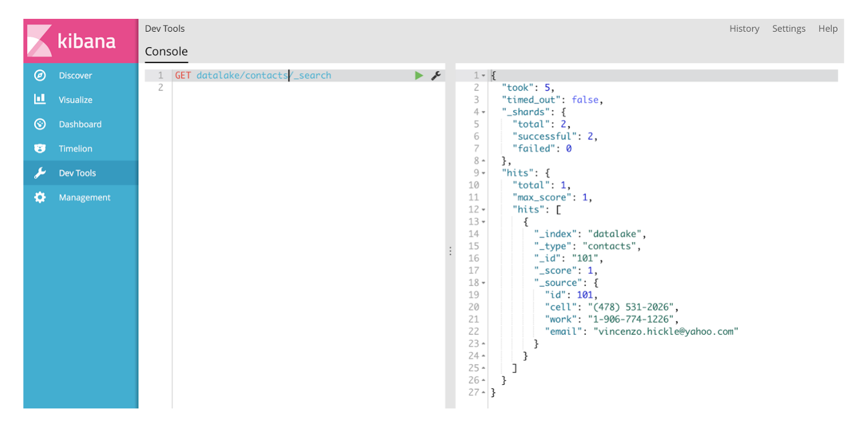Click the GET method keyword
This screenshot has height=432, width=868.
coord(183,75)
